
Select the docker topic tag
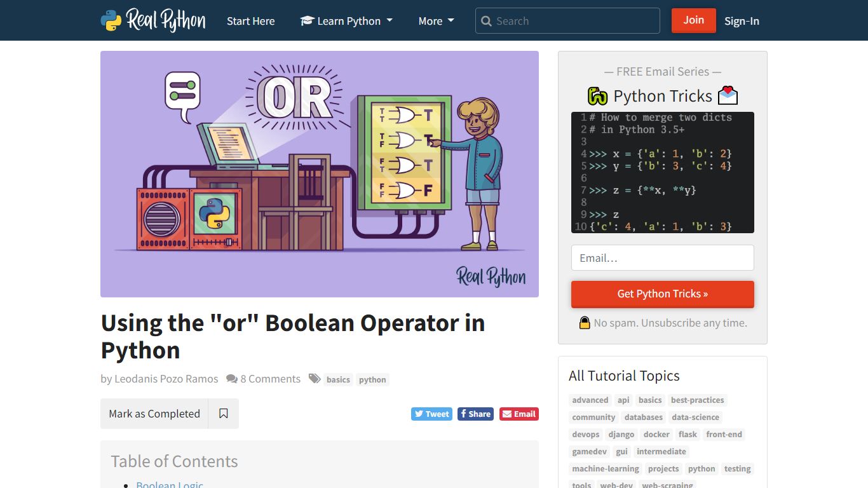656,434
